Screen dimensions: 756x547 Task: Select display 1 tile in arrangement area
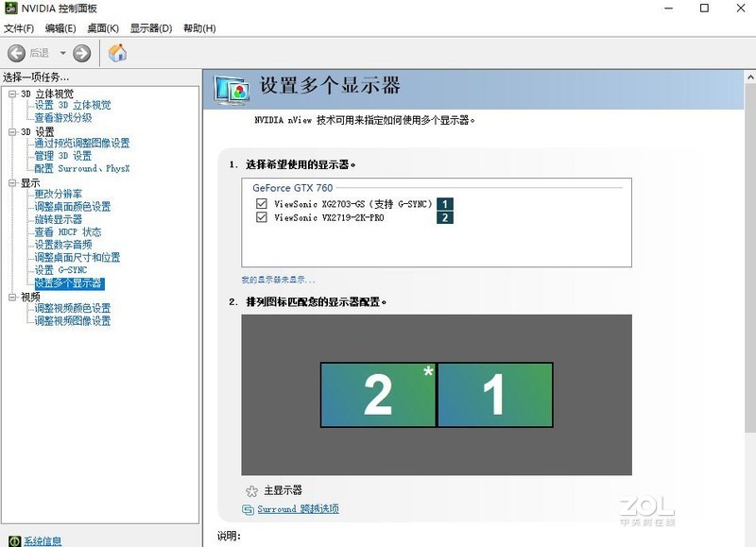coord(494,395)
